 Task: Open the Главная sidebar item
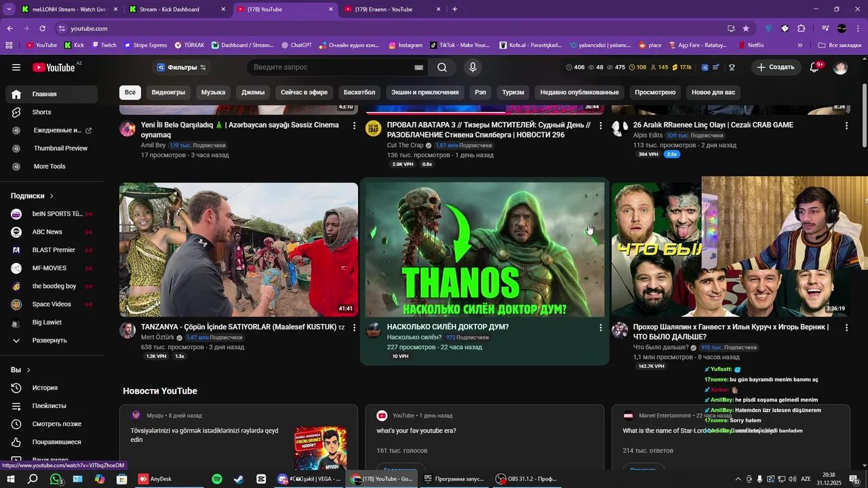pos(52,94)
